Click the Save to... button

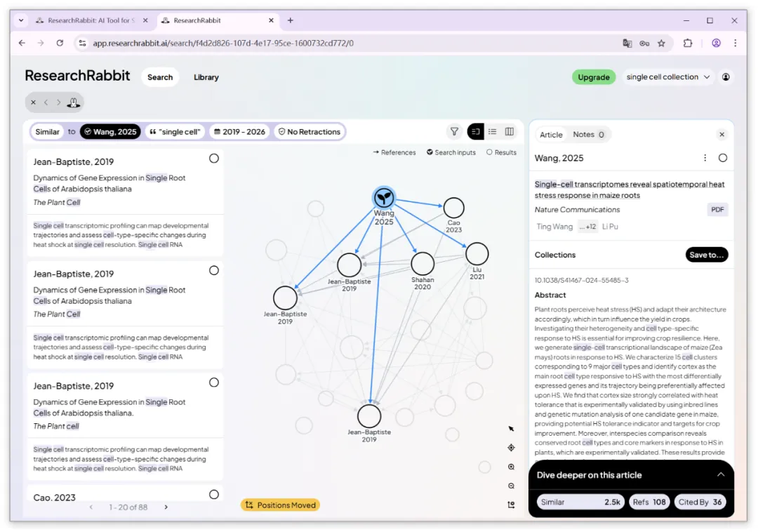(x=706, y=255)
